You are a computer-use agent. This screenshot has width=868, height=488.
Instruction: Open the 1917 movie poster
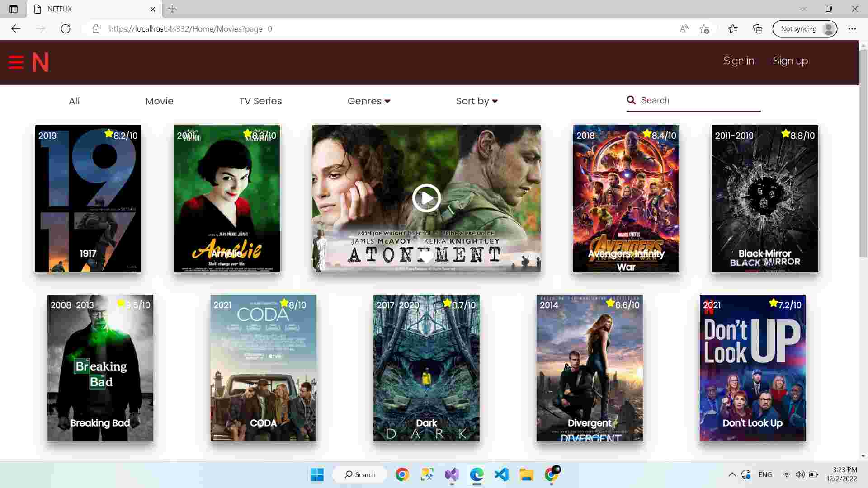click(88, 199)
